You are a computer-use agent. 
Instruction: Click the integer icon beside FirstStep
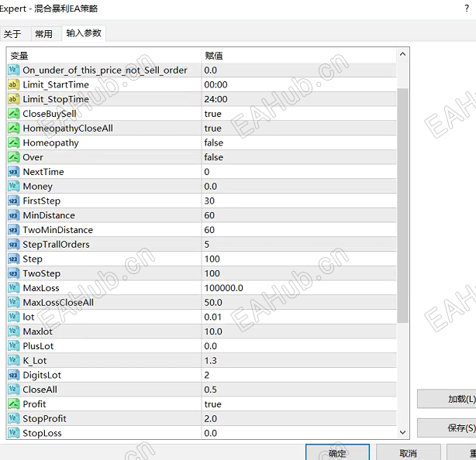[13, 201]
